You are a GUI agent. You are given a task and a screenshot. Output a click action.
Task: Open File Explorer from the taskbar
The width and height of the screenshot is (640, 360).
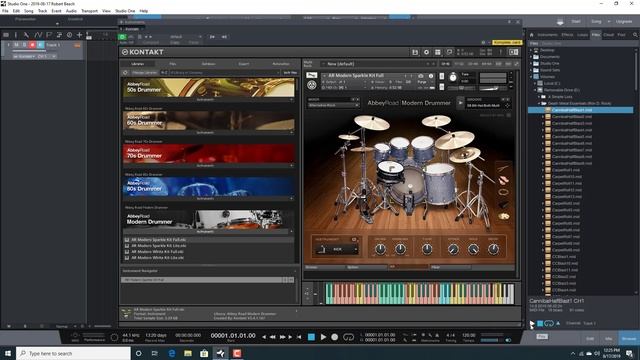[188, 353]
